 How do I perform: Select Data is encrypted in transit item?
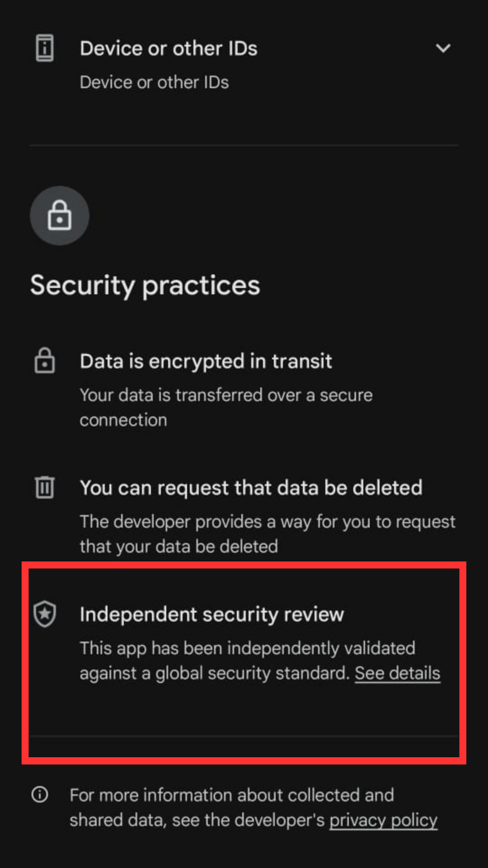click(x=206, y=361)
